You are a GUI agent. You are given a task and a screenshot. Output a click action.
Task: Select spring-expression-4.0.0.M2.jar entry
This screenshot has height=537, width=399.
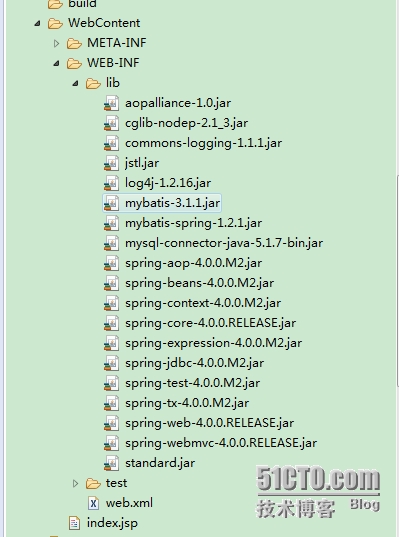click(214, 343)
